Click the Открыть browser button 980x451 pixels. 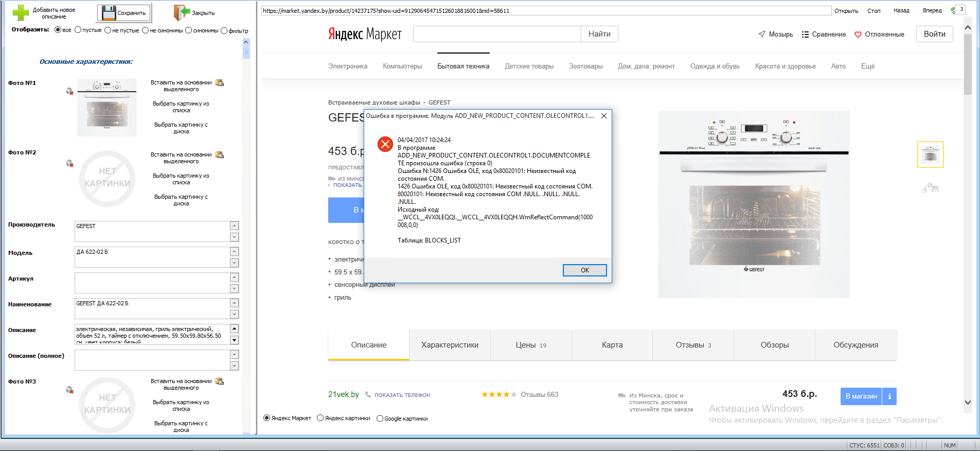click(x=846, y=10)
